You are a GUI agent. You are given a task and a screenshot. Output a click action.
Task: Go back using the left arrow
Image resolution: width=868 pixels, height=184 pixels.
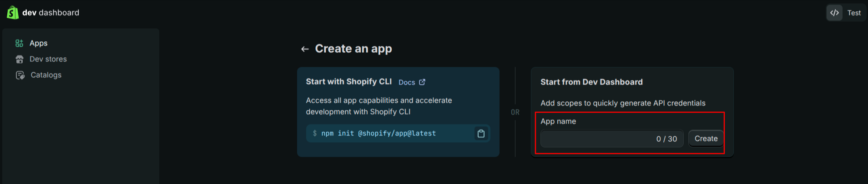305,49
